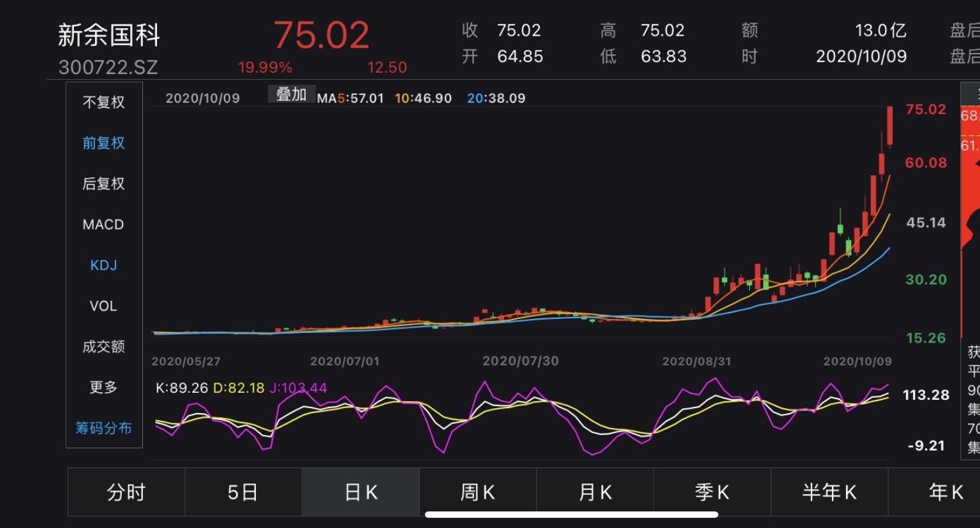The height and width of the screenshot is (528, 980).
Task: Open 更多 indicator options
Action: tap(103, 387)
